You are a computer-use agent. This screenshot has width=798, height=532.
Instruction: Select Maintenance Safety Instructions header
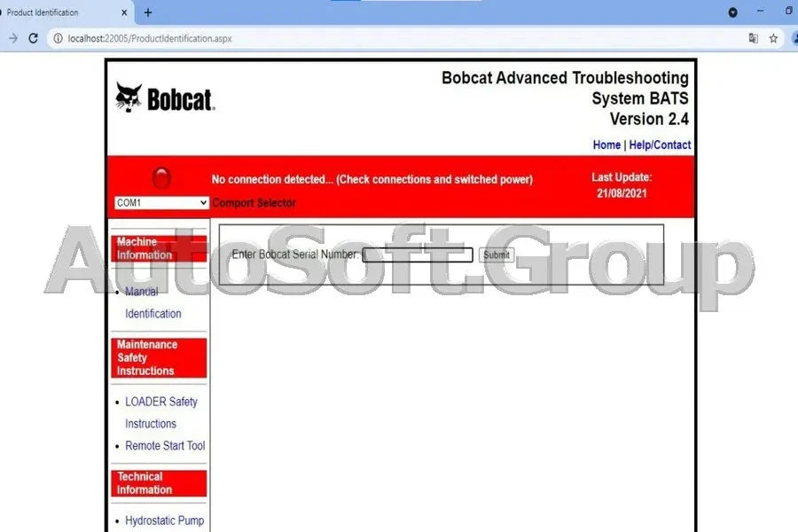click(159, 358)
